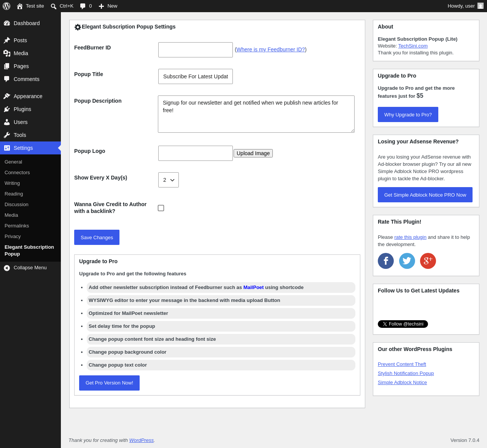487x448 pixels.
Task: Open Permalinks settings submenu item
Action: coord(17,226)
